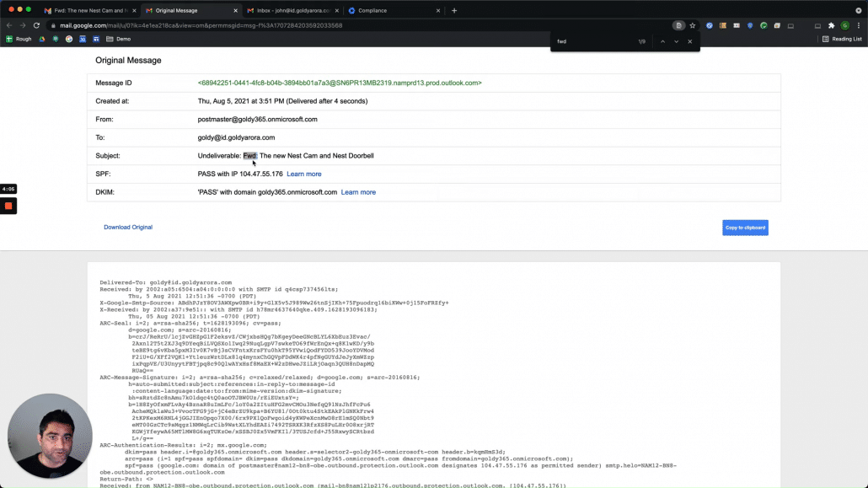868x488 pixels.
Task: Select the From address postmaster@goldy365.onmicrosoft.com
Action: [x=257, y=119]
